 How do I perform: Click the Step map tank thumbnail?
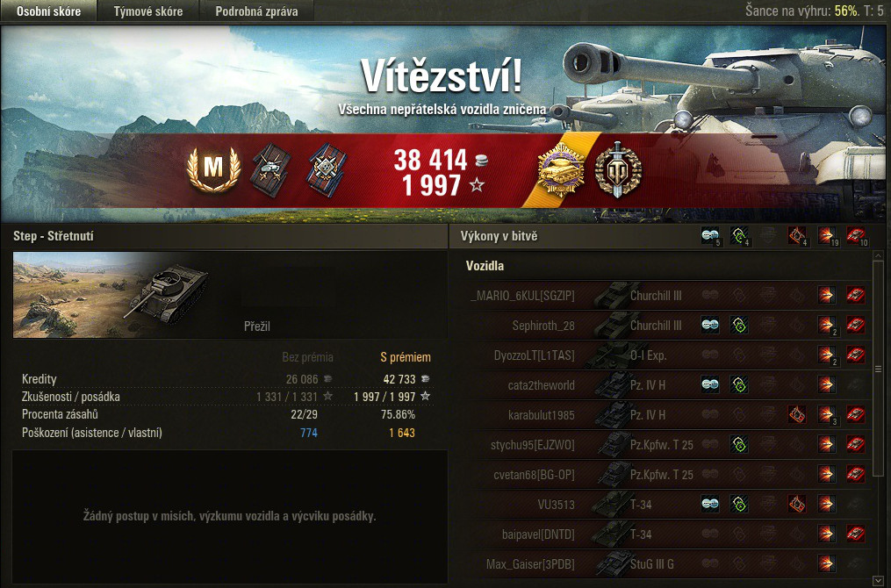pos(111,295)
